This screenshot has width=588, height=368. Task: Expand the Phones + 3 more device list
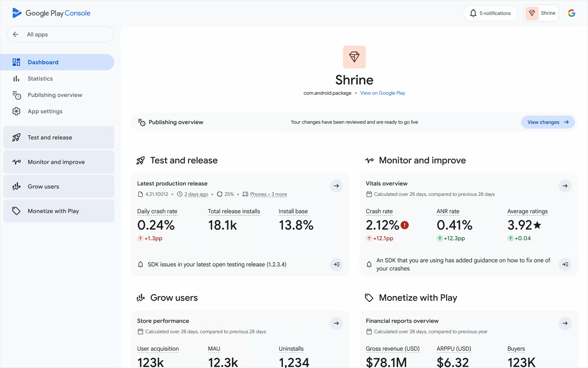[268, 194]
